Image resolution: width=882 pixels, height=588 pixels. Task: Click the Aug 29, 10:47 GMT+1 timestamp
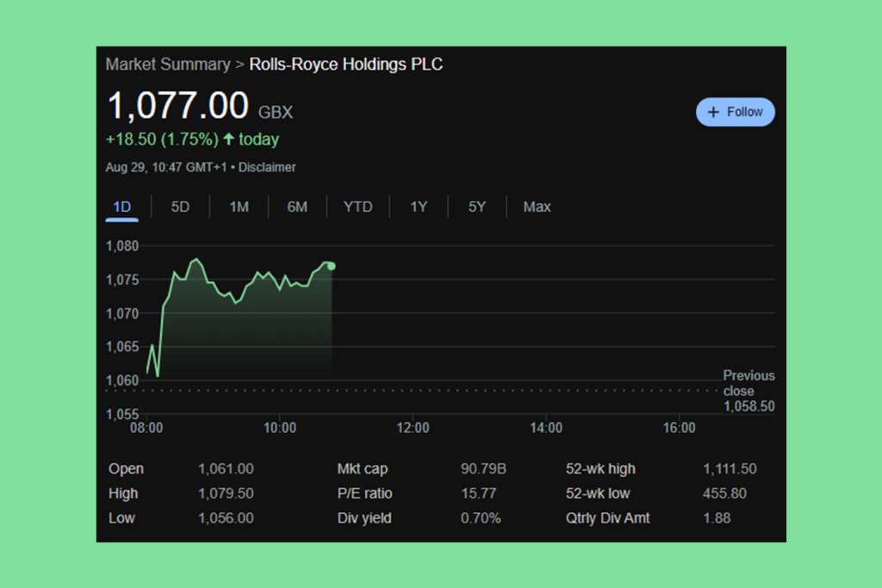[x=166, y=168]
